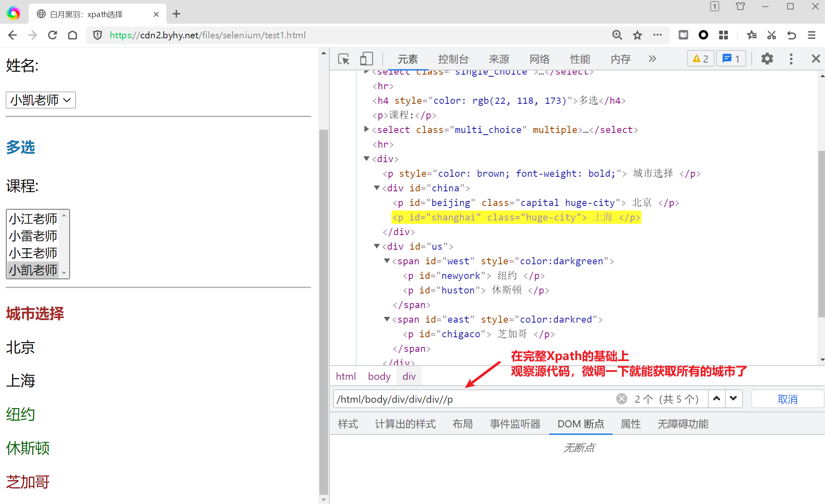Image resolution: width=825 pixels, height=504 pixels.
Task: Activate the DevTools element inspector picker
Action: point(344,59)
